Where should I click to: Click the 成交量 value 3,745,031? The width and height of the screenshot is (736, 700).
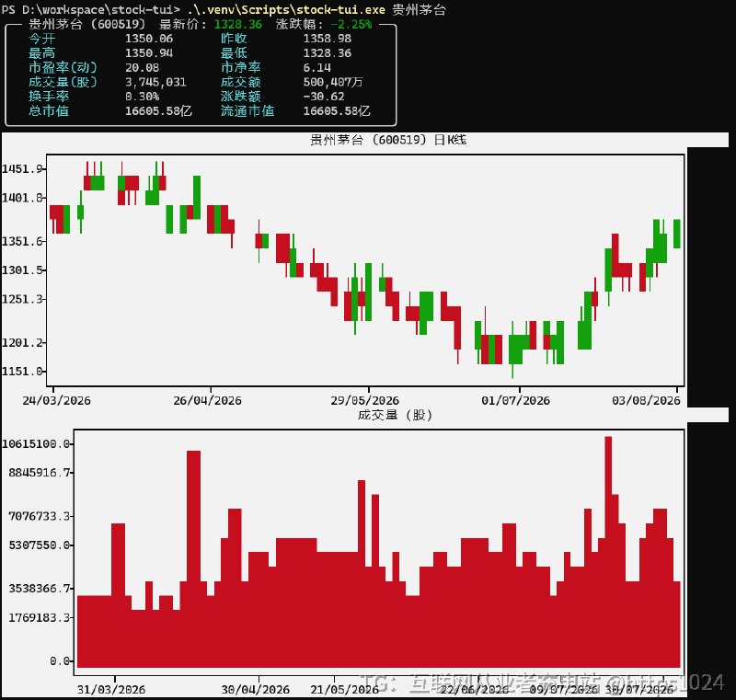point(155,82)
